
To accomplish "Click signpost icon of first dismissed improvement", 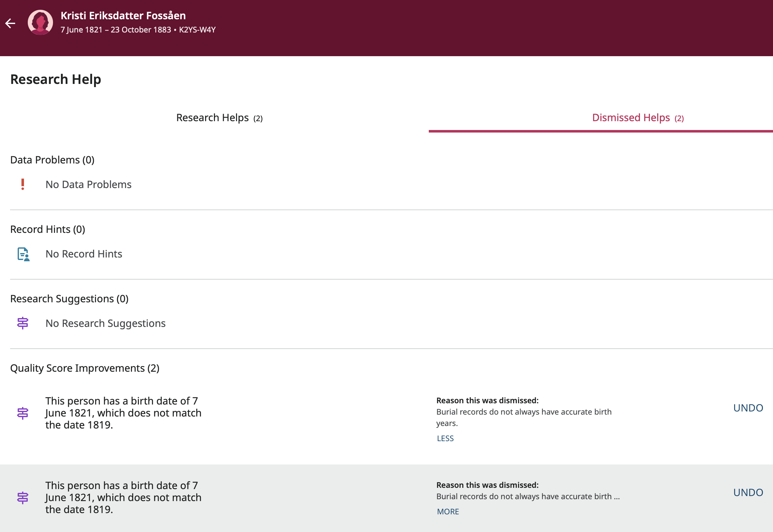I will click(23, 413).
